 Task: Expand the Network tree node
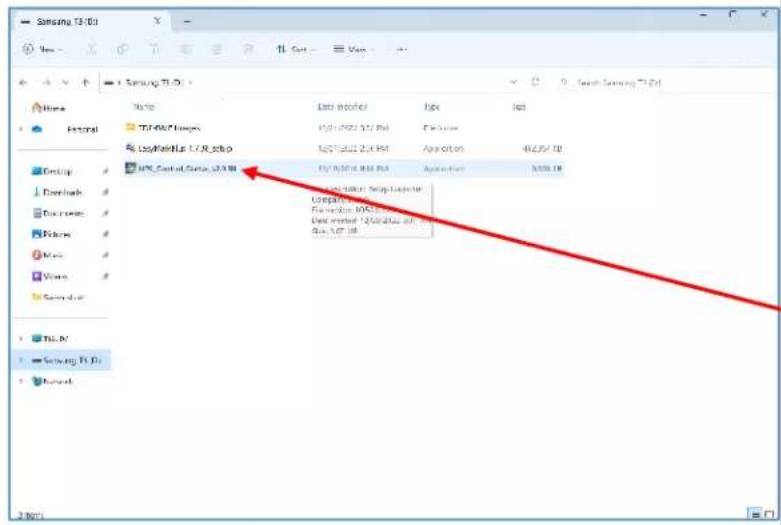coord(21,382)
